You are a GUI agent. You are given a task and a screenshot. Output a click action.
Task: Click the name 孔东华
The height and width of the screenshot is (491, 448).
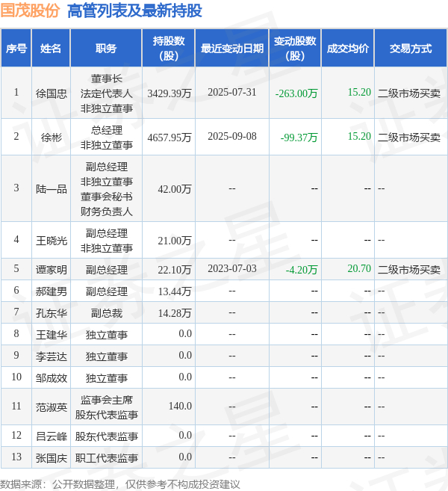pyautogui.click(x=51, y=313)
